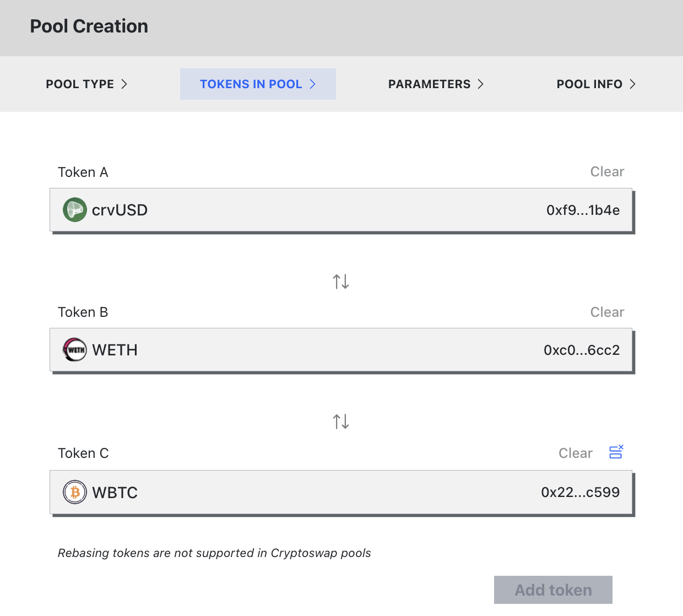Open the POOL INFO step

click(x=589, y=84)
